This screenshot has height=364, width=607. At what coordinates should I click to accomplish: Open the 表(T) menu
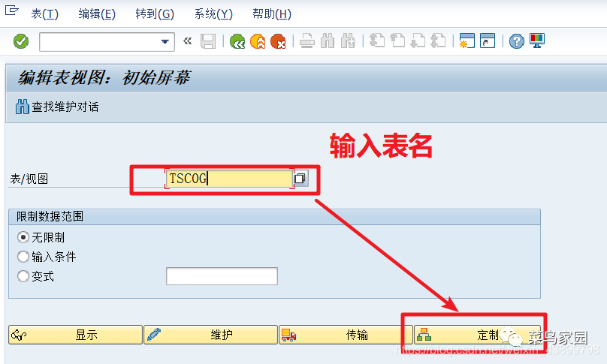44,14
